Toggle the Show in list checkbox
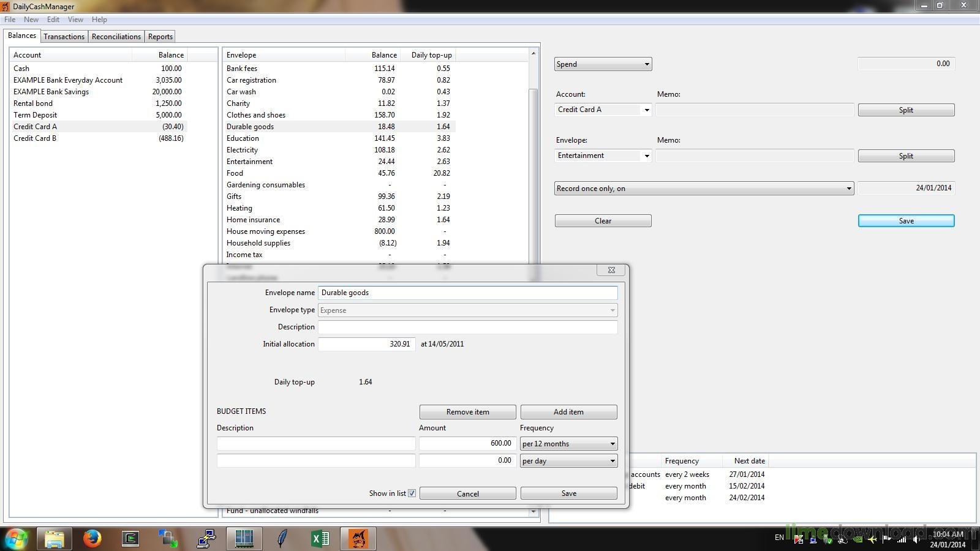This screenshot has width=980, height=551. pyautogui.click(x=412, y=493)
